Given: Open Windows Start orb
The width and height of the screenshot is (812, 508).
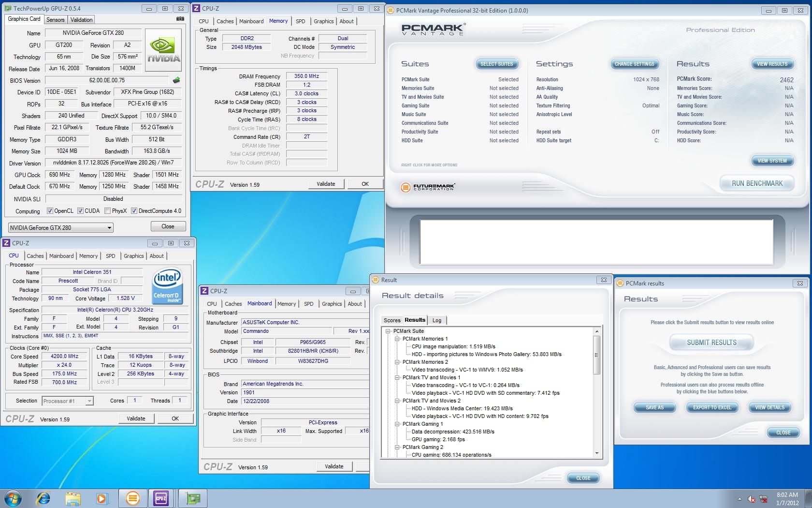Looking at the screenshot, I should (13, 498).
